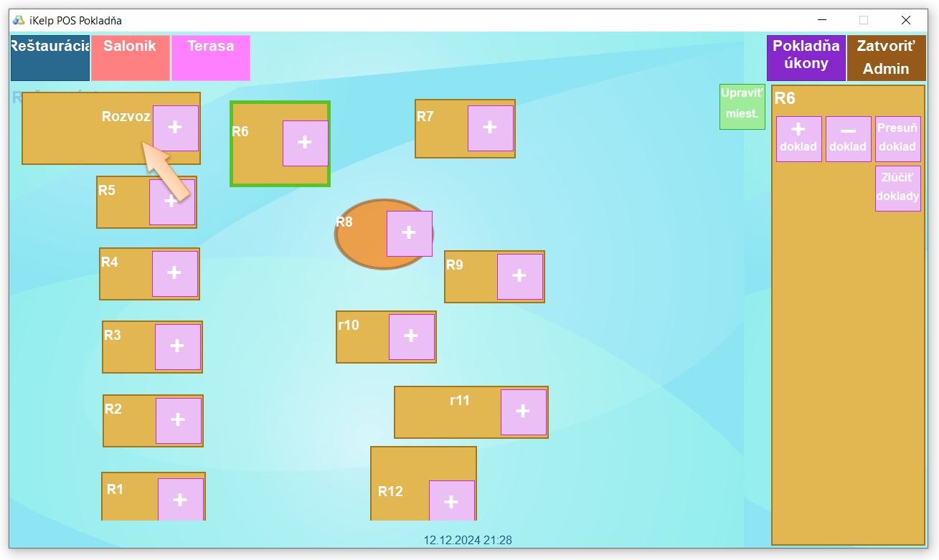Click the Presuň doklad button
939x560 pixels.
click(x=897, y=138)
